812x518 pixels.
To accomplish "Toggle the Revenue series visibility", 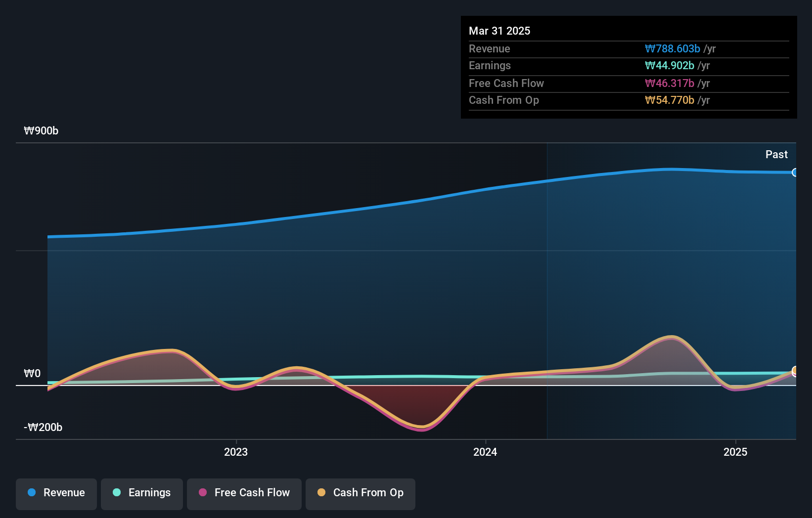I will (x=56, y=493).
